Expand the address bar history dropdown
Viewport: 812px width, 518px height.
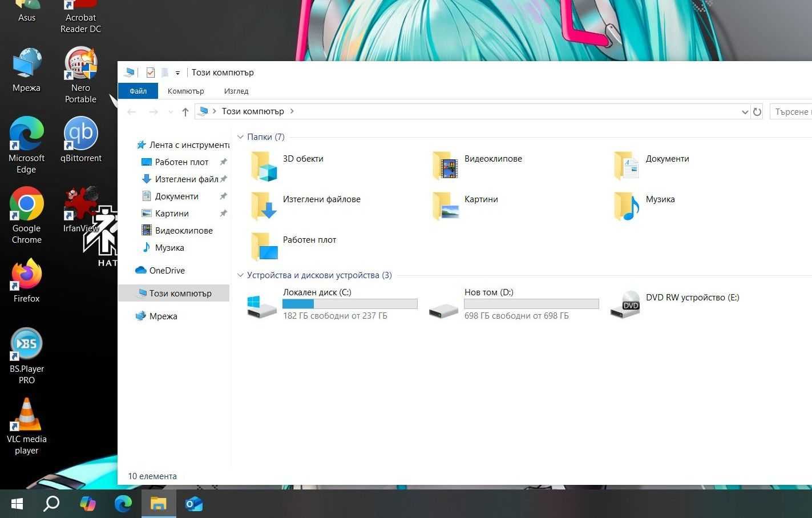click(745, 112)
